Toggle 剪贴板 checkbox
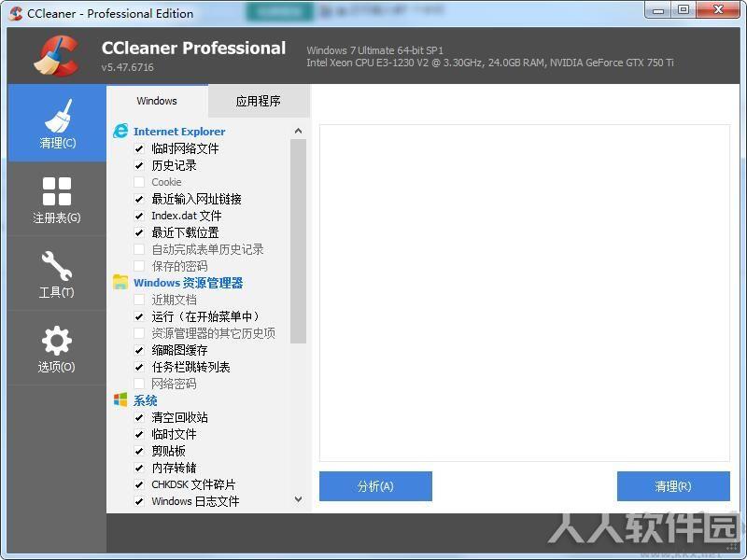Image resolution: width=747 pixels, height=560 pixels. 139,451
